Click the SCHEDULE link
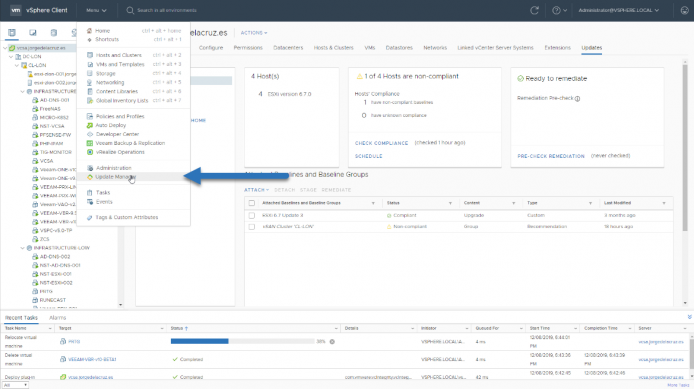This screenshot has width=694, height=389. pyautogui.click(x=369, y=156)
